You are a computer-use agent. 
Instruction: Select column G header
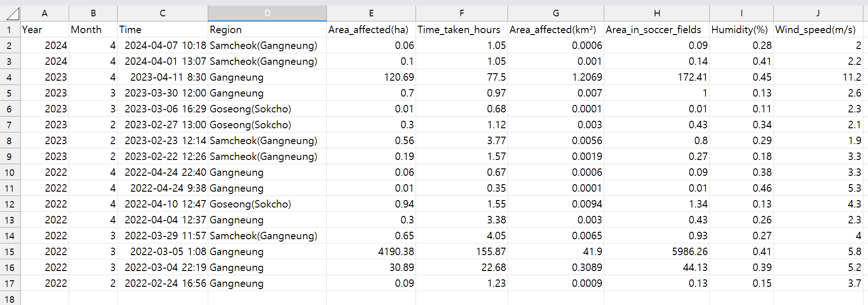click(x=556, y=14)
